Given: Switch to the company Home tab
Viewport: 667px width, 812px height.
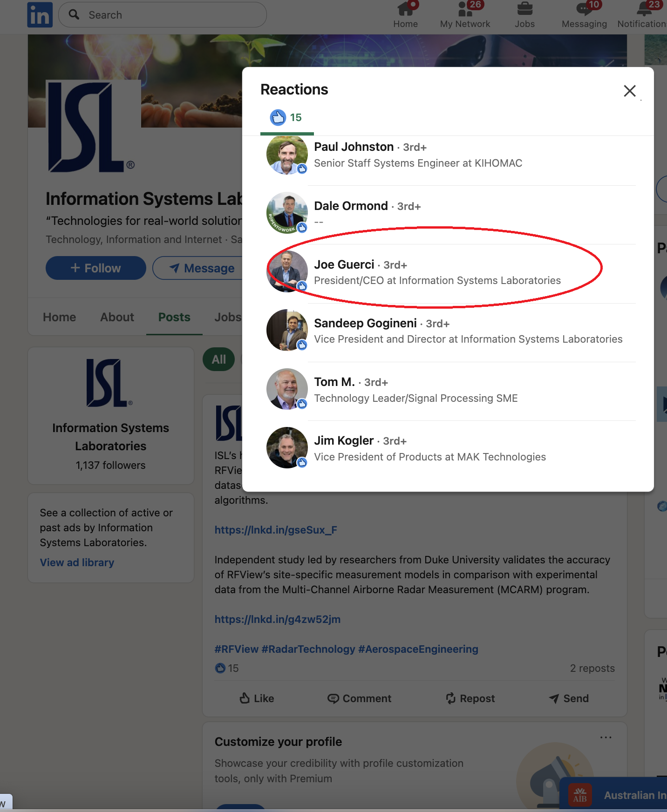Looking at the screenshot, I should tap(59, 317).
